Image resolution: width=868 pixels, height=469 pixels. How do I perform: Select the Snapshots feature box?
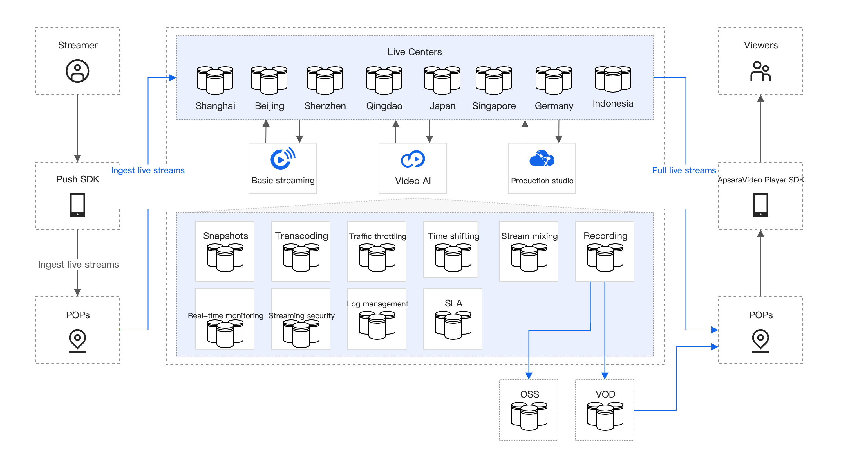(x=225, y=251)
